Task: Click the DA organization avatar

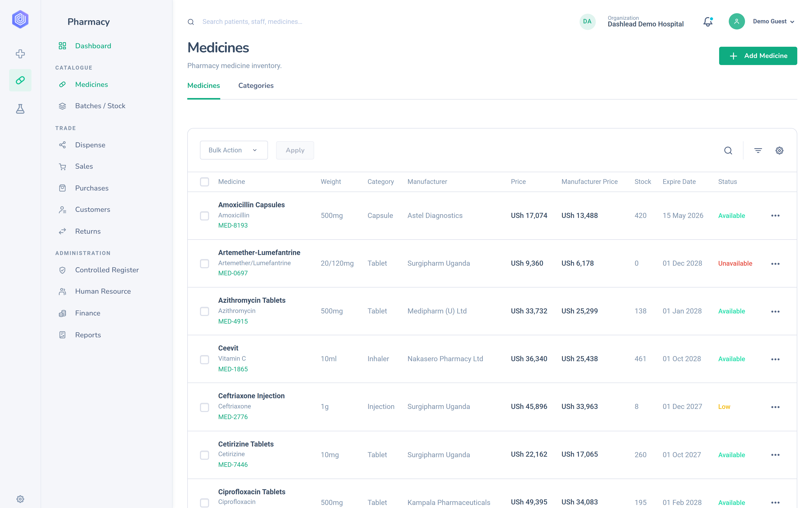Action: click(x=587, y=22)
